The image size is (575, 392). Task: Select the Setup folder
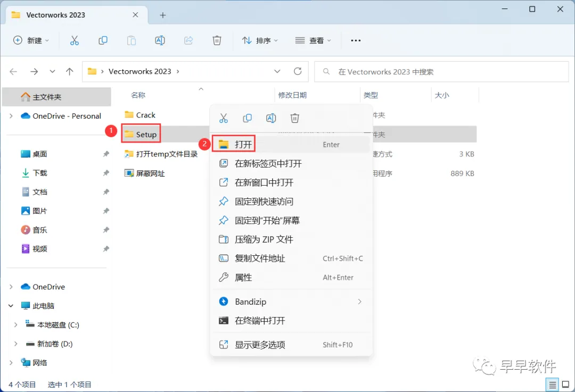[141, 135]
